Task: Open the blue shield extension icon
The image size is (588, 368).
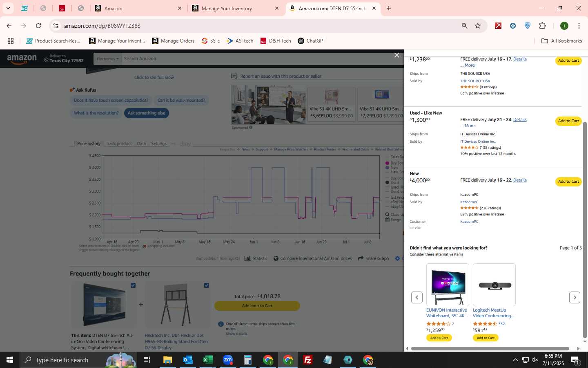Action: pyautogui.click(x=528, y=26)
